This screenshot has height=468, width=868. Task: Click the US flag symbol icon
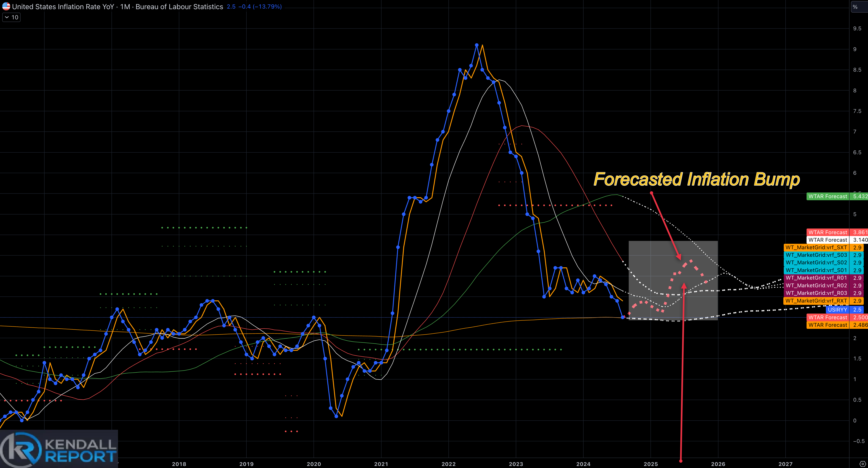pos(6,6)
